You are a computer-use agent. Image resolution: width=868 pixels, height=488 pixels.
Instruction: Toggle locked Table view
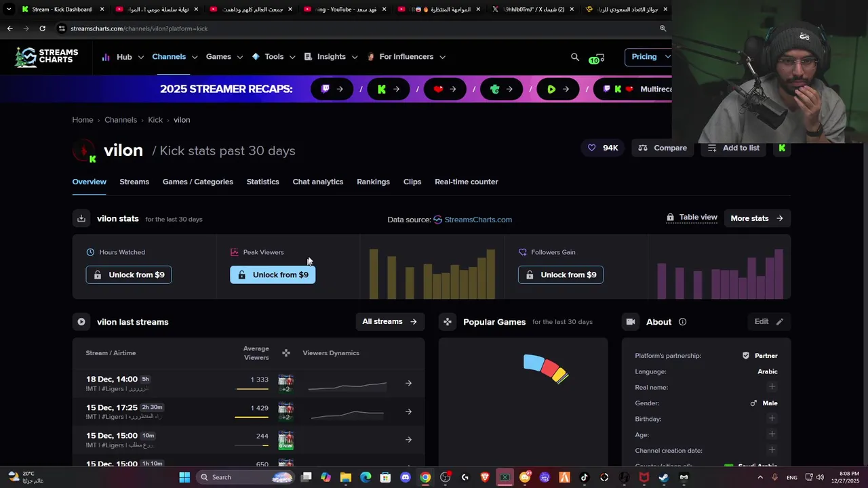pyautogui.click(x=692, y=218)
